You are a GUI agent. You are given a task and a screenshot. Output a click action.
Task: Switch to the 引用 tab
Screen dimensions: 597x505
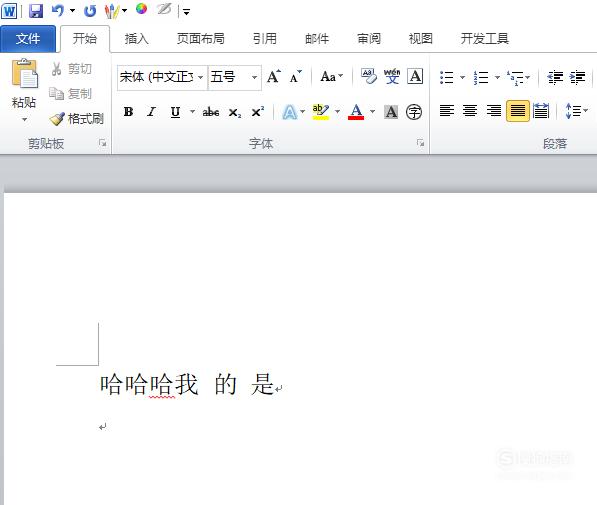point(265,38)
